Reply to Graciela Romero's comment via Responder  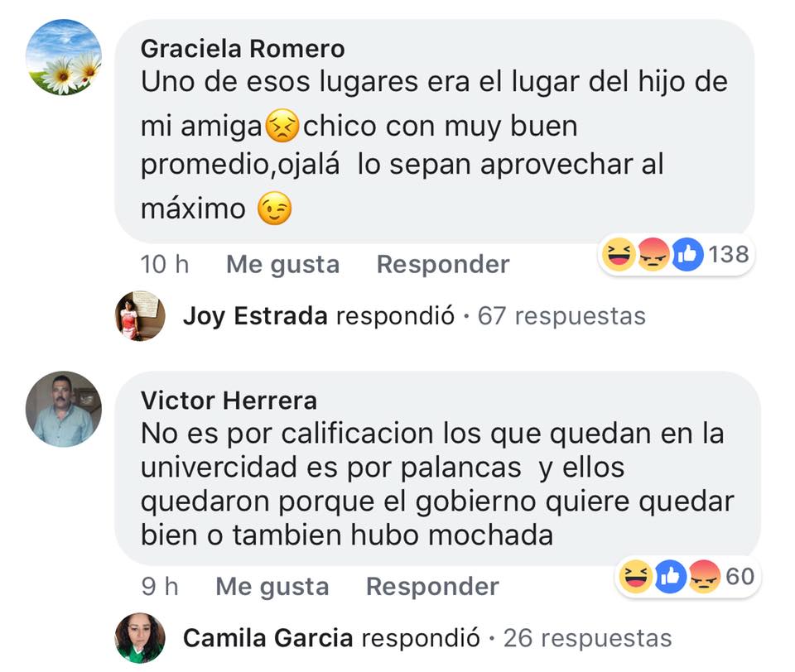pyautogui.click(x=443, y=265)
